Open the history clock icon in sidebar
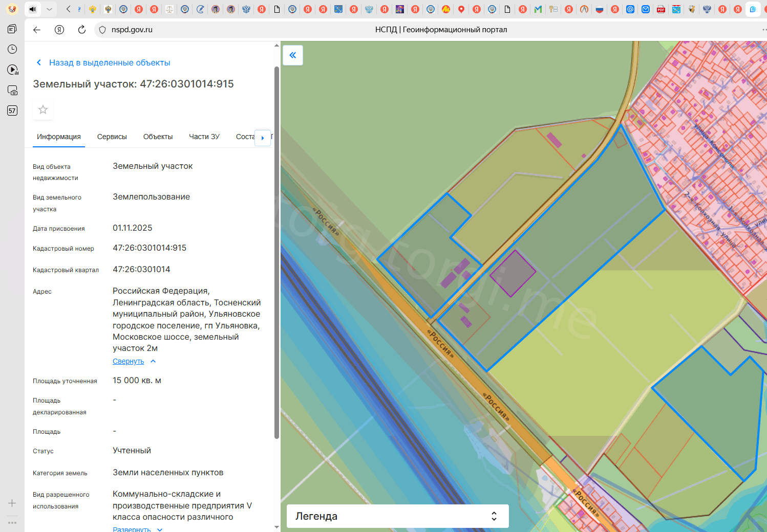Viewport: 767px width, 532px height. pos(12,49)
